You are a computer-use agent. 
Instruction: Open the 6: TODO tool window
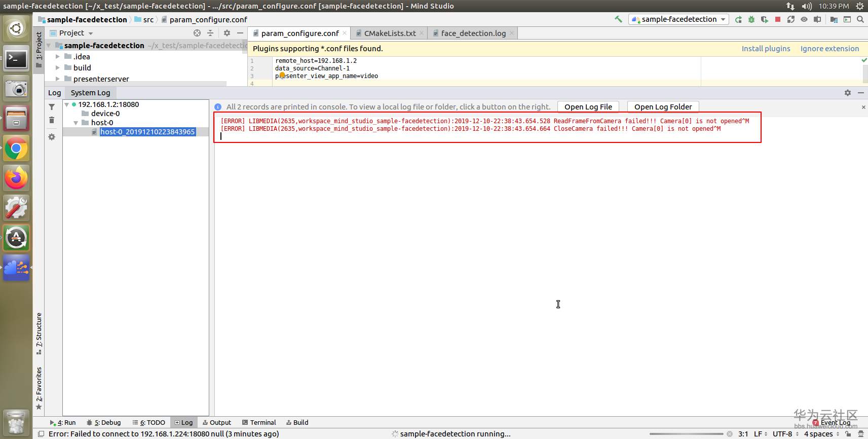click(x=149, y=422)
